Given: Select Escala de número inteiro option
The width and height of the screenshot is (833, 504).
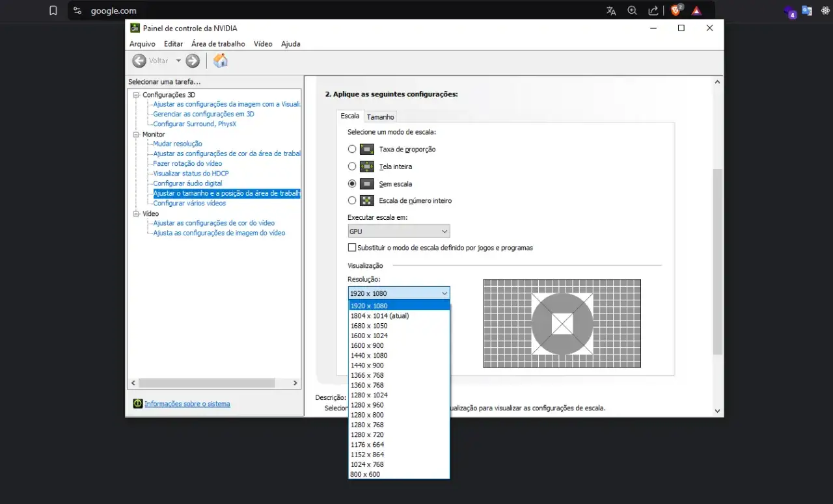Looking at the screenshot, I should pos(352,200).
